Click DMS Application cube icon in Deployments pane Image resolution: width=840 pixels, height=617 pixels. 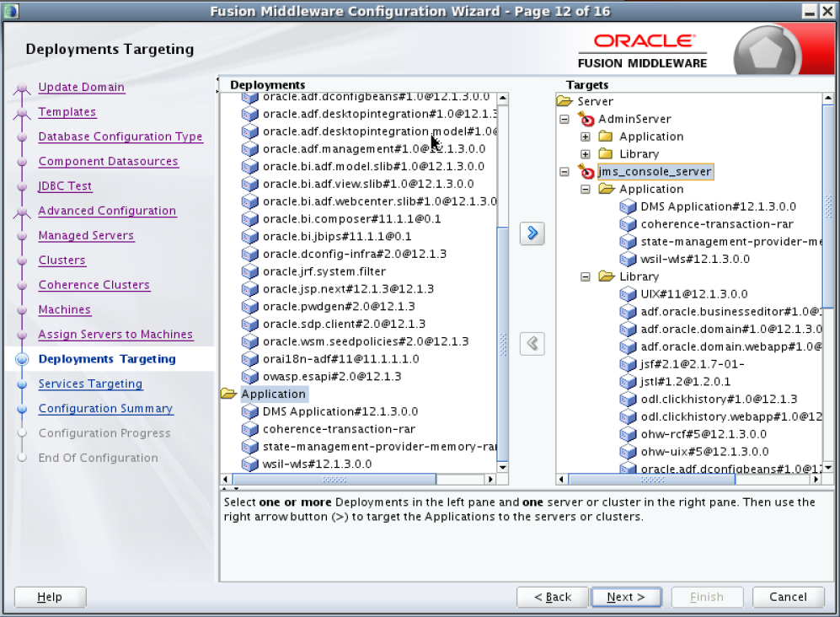coord(249,411)
